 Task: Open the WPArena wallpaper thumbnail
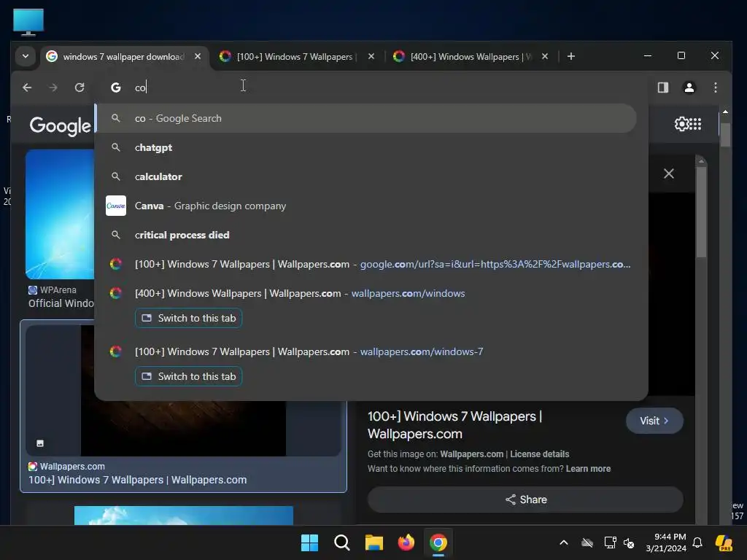click(x=60, y=214)
